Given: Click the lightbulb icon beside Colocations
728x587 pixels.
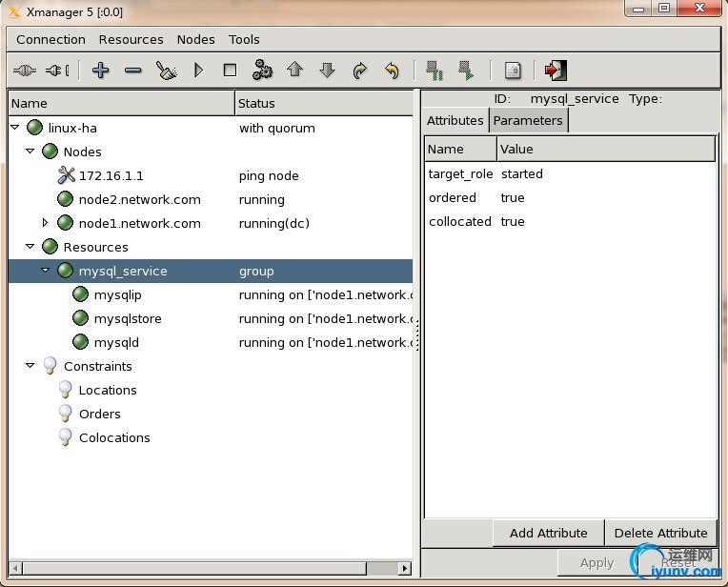Looking at the screenshot, I should point(66,437).
